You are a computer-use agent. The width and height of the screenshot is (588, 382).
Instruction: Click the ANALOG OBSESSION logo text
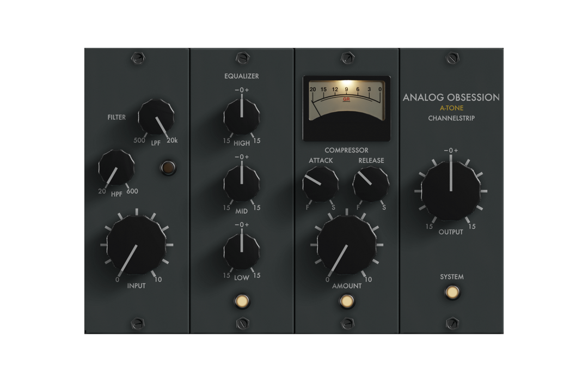(451, 97)
